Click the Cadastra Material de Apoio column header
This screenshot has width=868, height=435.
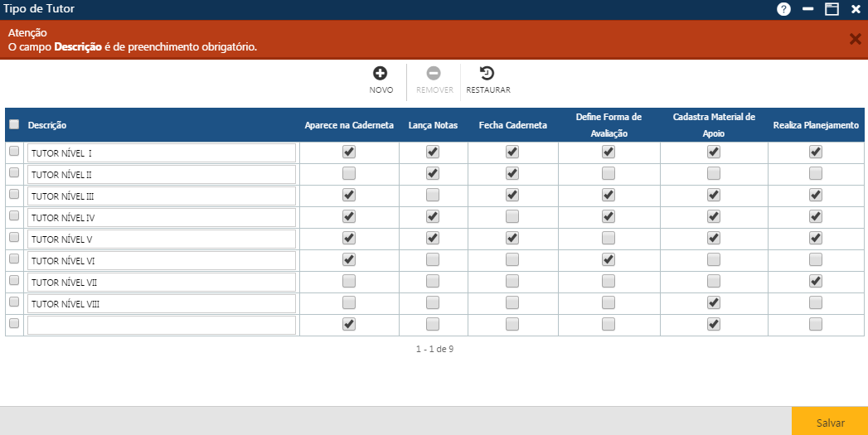coord(714,125)
